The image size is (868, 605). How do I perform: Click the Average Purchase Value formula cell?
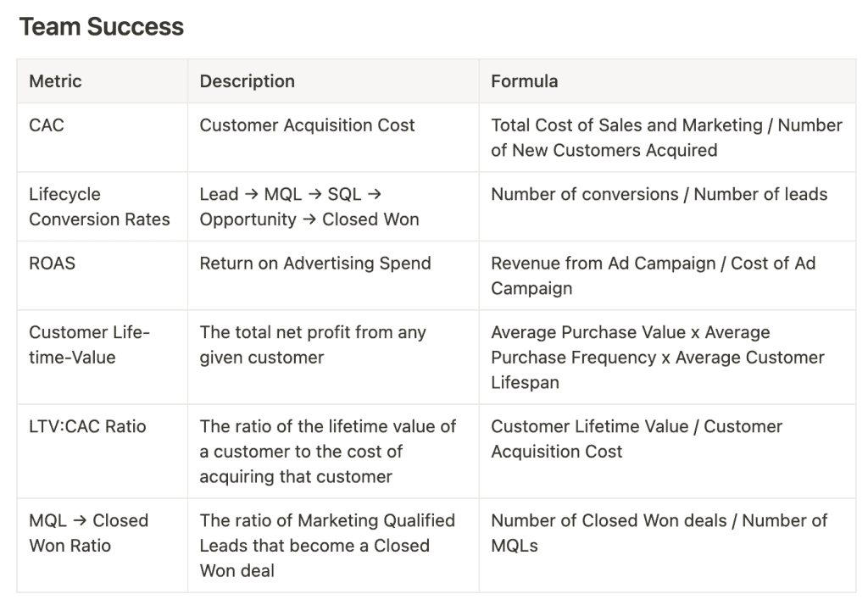coord(667,357)
